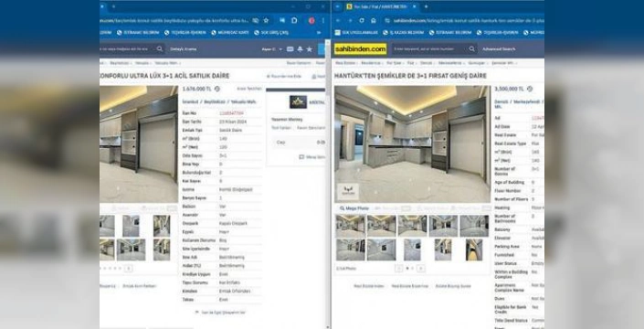Open the left browser's three-dot menu
The width and height of the screenshot is (644, 329).
[x=322, y=20]
